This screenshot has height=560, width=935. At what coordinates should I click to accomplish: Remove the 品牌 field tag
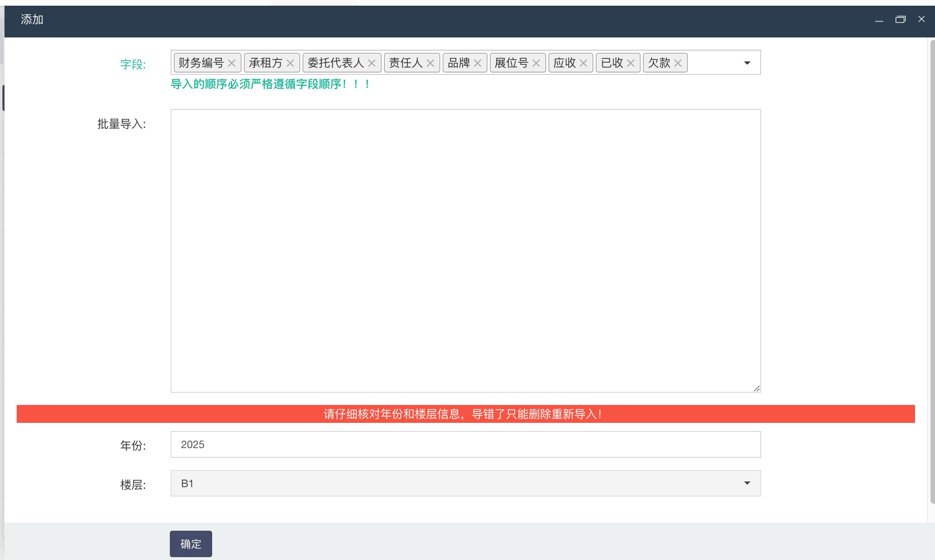pyautogui.click(x=478, y=63)
